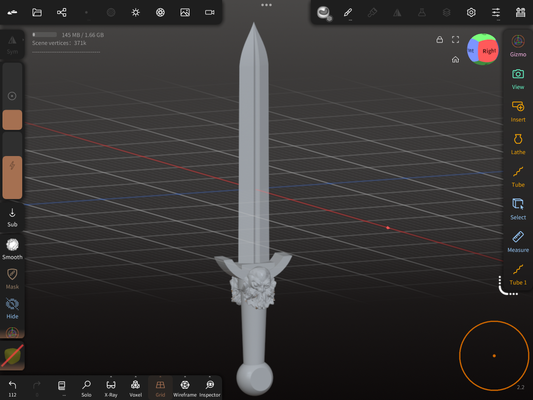Open the camera settings menu

point(209,13)
